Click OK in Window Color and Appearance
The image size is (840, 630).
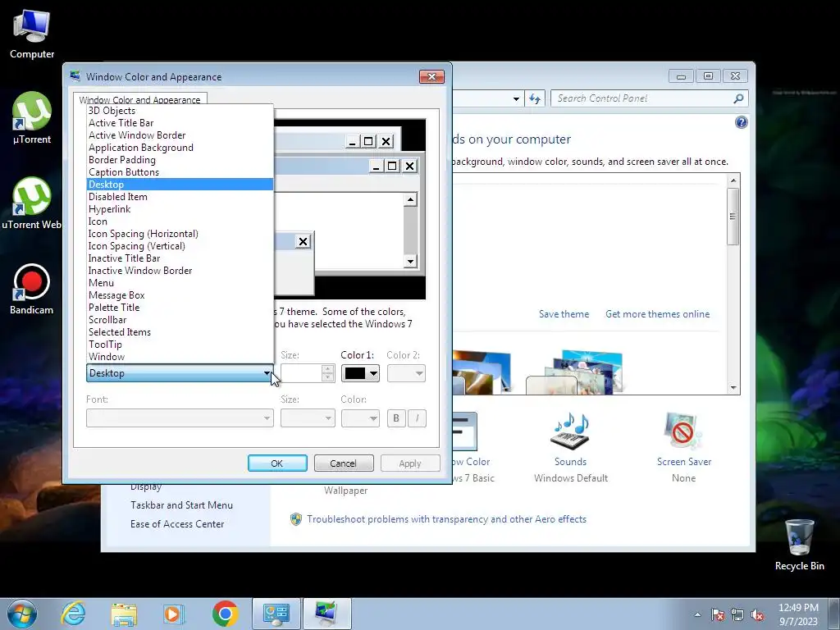click(277, 463)
